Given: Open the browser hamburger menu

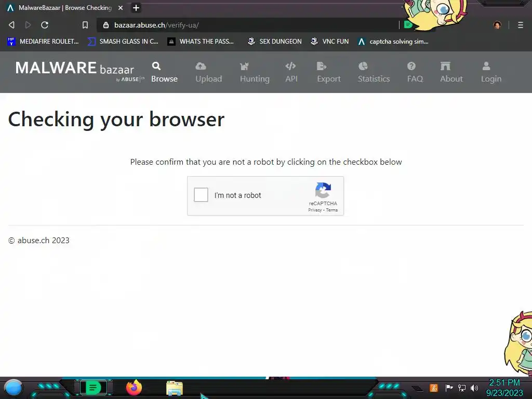Looking at the screenshot, I should 521,25.
